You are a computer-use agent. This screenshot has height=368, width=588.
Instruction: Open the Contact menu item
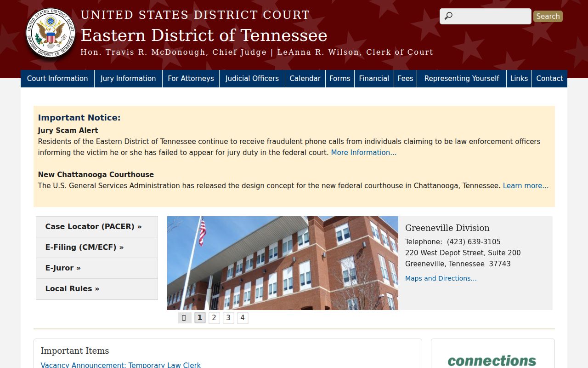(549, 79)
